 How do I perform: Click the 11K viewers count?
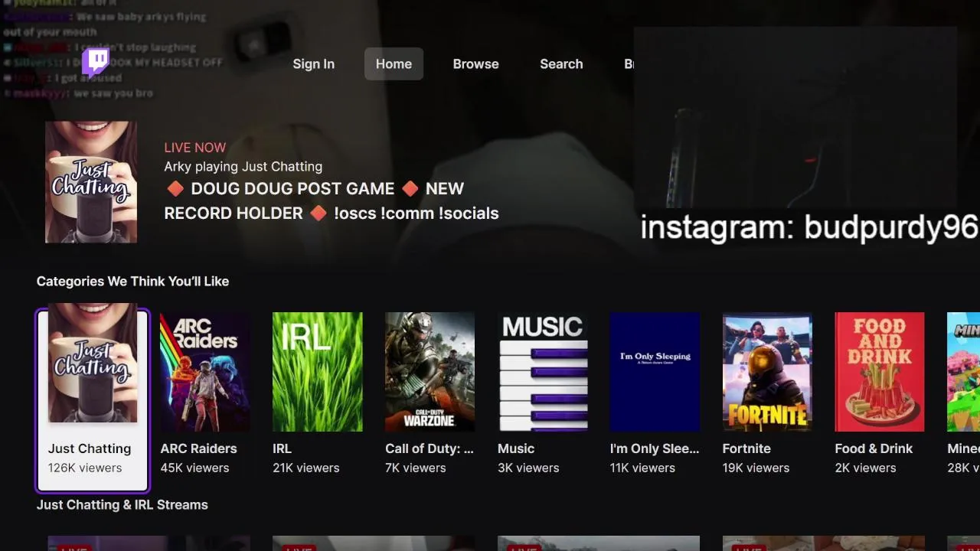[642, 468]
